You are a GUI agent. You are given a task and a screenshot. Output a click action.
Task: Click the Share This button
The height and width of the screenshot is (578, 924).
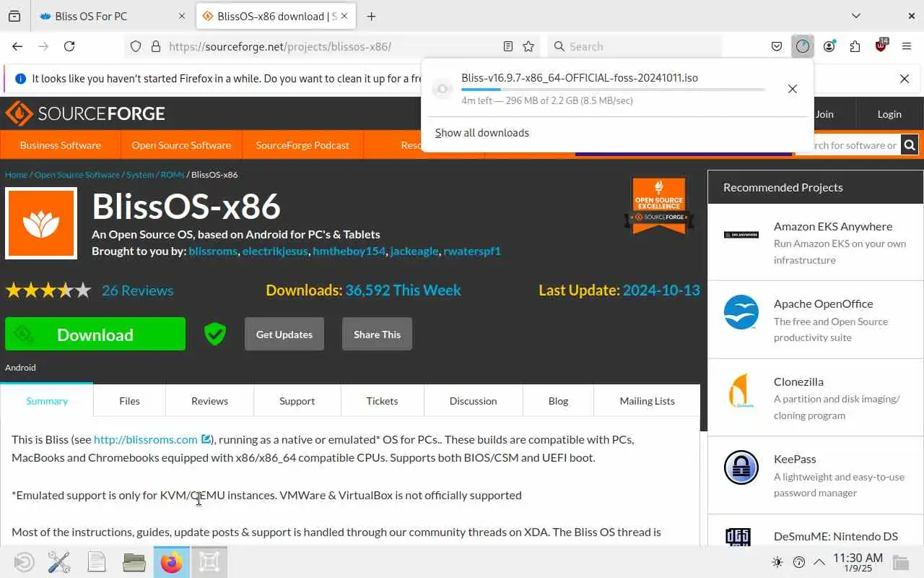tap(377, 334)
